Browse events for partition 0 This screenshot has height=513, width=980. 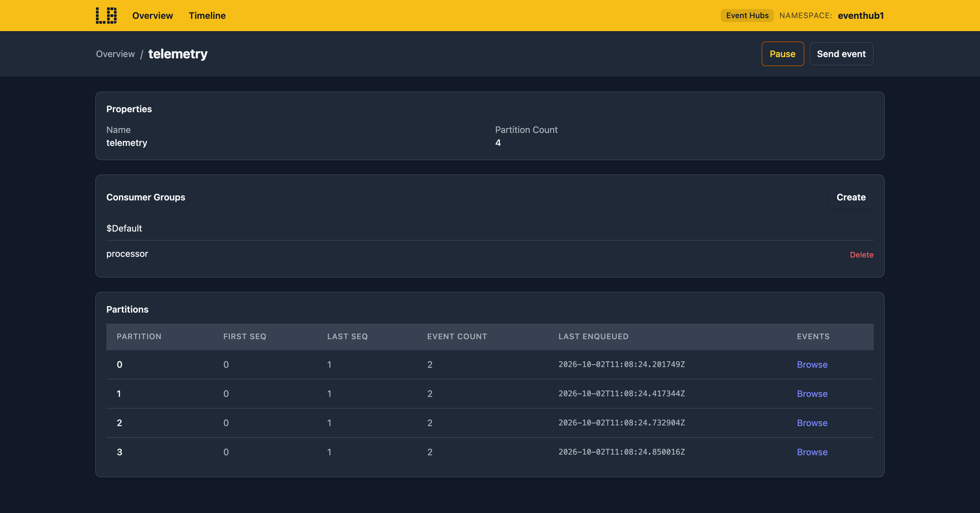click(x=812, y=364)
